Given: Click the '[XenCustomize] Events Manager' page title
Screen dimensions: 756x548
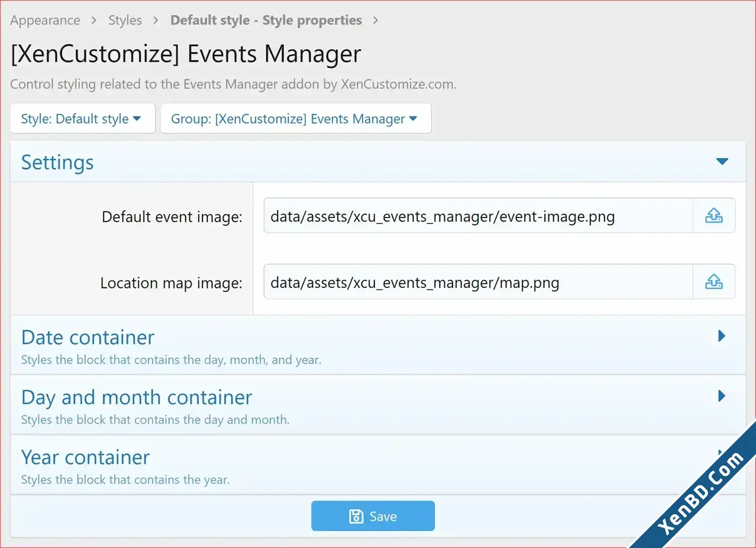Looking at the screenshot, I should pyautogui.click(x=186, y=54).
